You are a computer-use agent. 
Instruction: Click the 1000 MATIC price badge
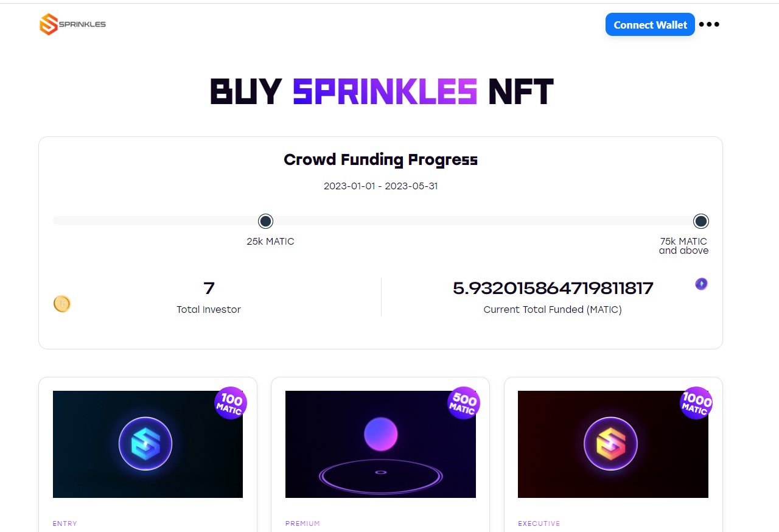click(x=696, y=403)
